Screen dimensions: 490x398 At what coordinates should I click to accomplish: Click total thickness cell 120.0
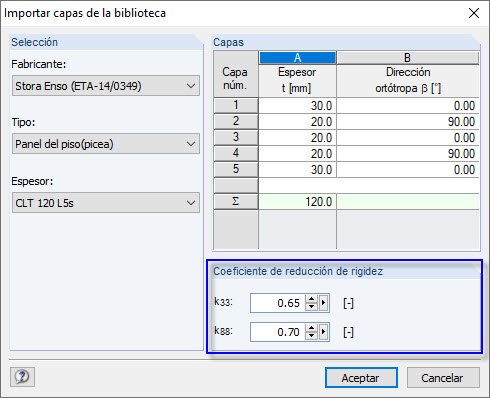(x=298, y=202)
